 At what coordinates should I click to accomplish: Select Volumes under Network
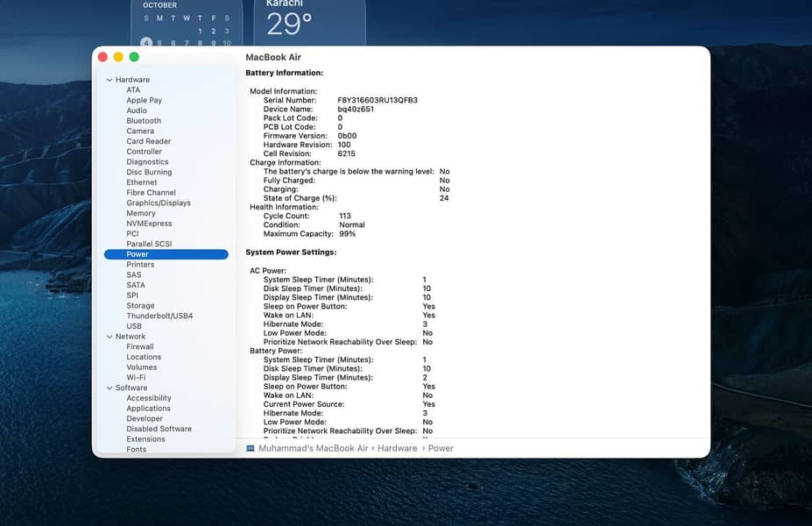pyautogui.click(x=141, y=367)
